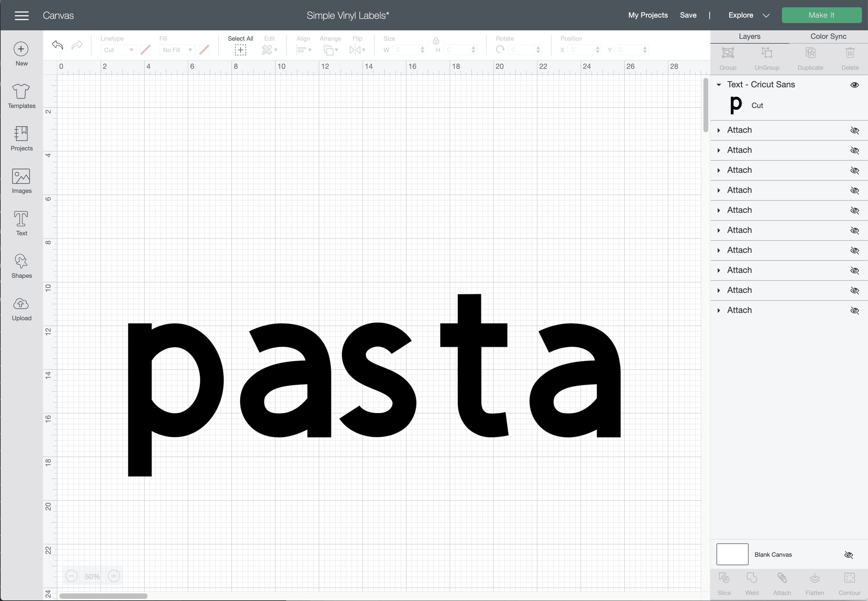Screen dimensions: 868x601
Task: Open the Shapes tool
Action: (22, 266)
